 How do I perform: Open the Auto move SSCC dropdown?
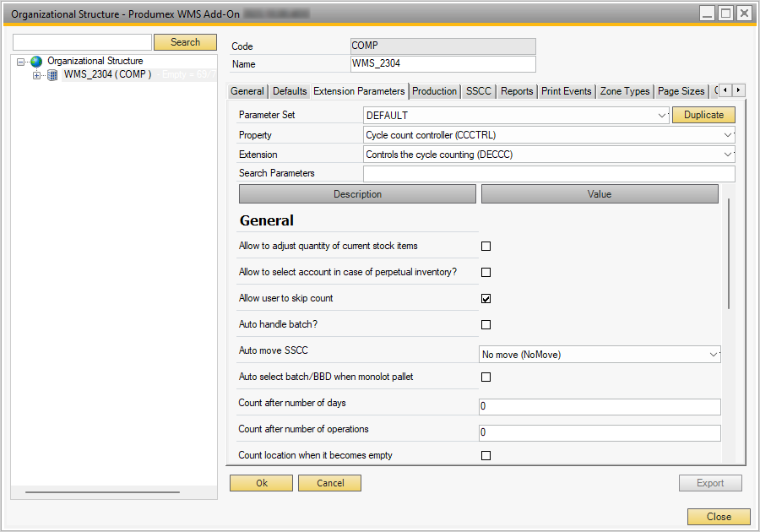click(714, 356)
